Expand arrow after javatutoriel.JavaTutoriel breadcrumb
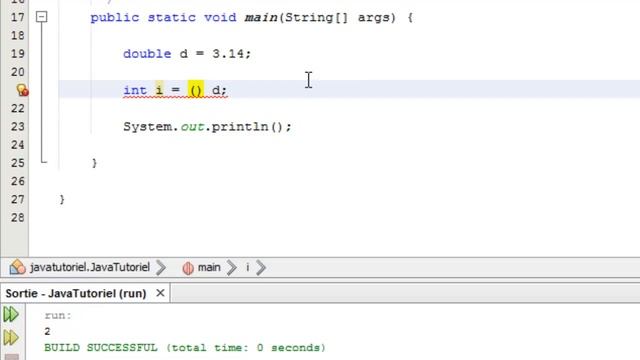Viewport: 640px width, 360px height. pos(161,267)
